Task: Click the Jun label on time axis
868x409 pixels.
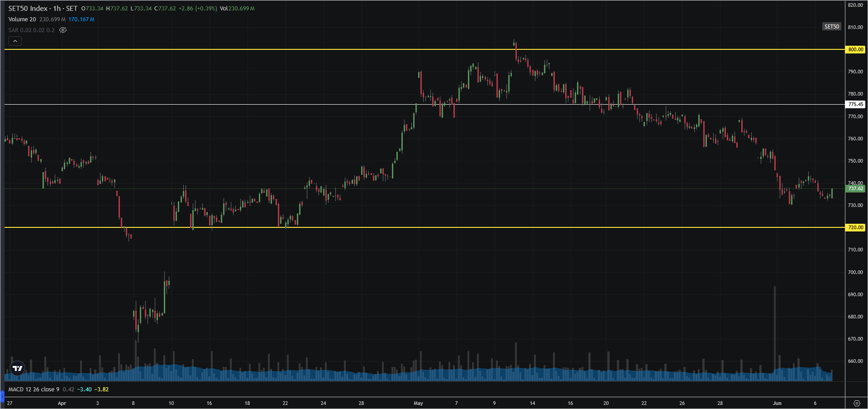Action: click(x=777, y=403)
